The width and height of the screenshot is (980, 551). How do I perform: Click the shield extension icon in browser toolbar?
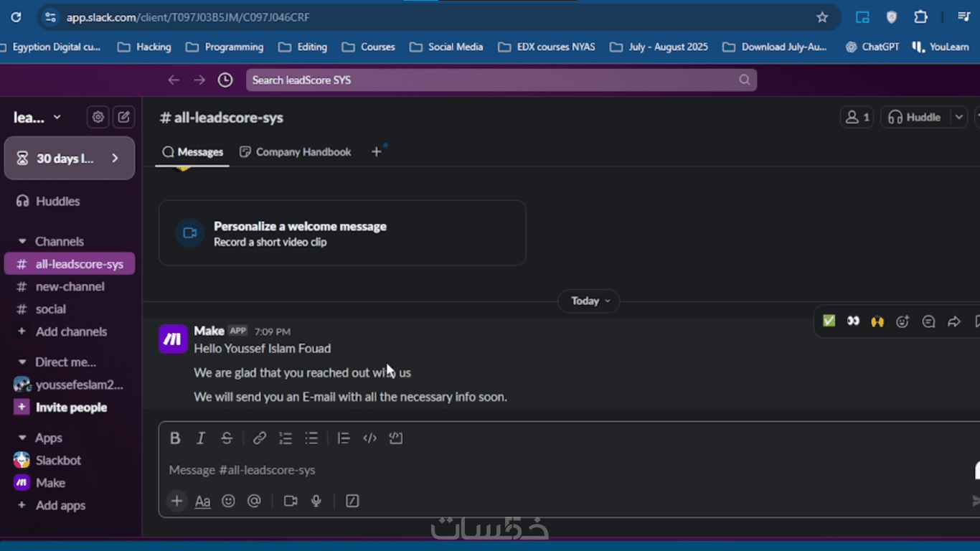[892, 17]
